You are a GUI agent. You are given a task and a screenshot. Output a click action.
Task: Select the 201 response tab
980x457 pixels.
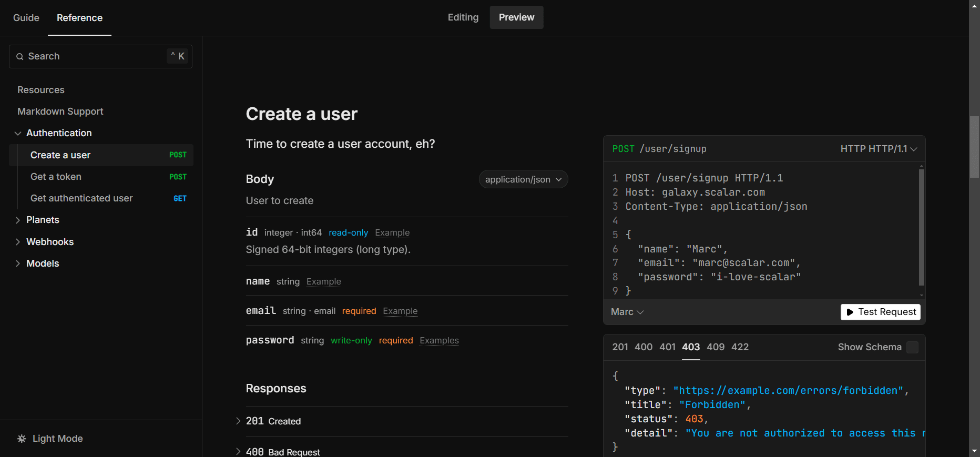tap(620, 347)
